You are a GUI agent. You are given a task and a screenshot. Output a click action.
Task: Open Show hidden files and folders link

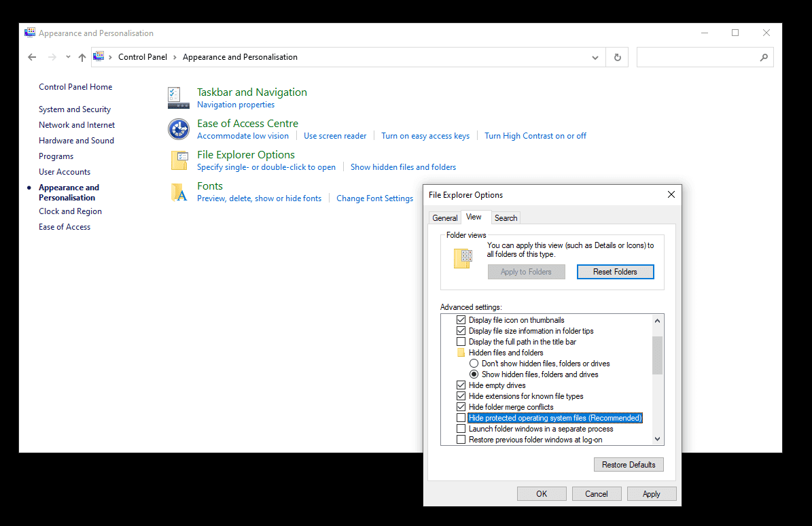click(x=403, y=166)
